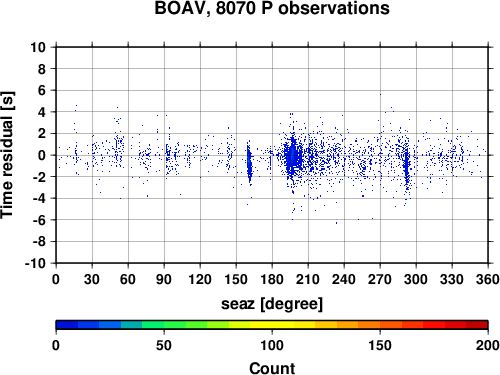Click the x-axis tick label 90

tap(164, 279)
